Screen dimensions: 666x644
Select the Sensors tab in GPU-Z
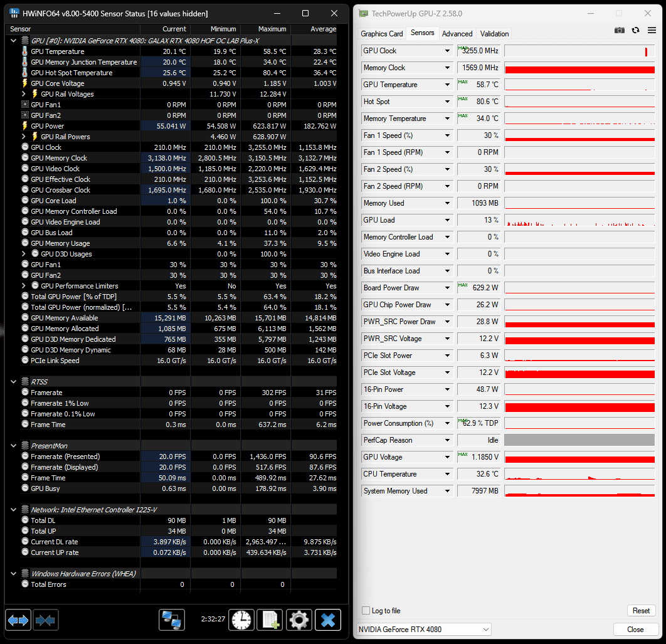422,33
